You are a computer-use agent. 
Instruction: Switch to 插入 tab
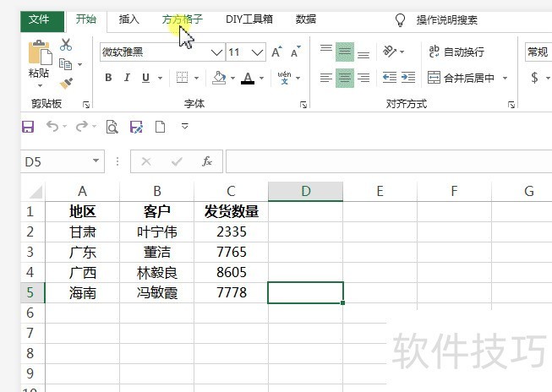(128, 19)
